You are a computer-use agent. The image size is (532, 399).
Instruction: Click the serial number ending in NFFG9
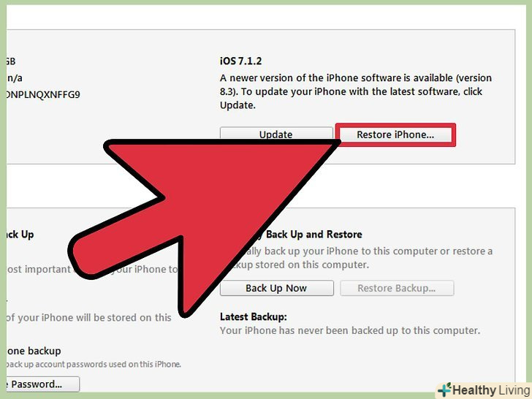coord(43,94)
